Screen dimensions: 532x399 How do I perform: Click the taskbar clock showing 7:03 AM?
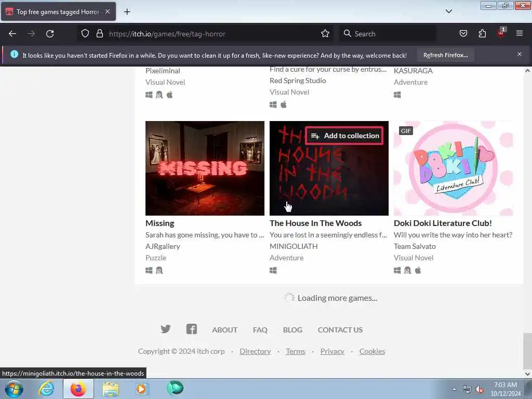click(x=505, y=389)
